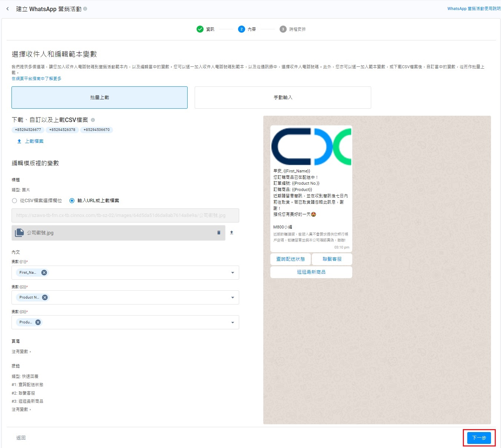Click the 類型: 圖片 text
This screenshot has height=448, width=501.
pos(21,190)
